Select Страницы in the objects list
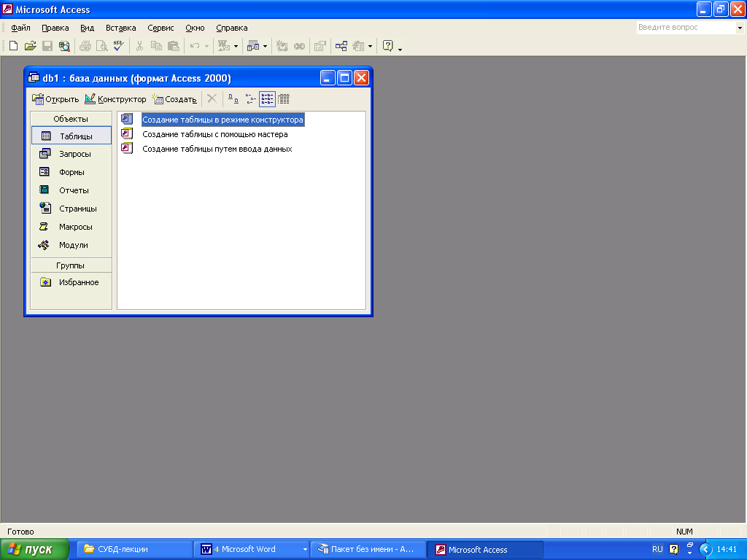The height and width of the screenshot is (560, 747). click(71, 208)
